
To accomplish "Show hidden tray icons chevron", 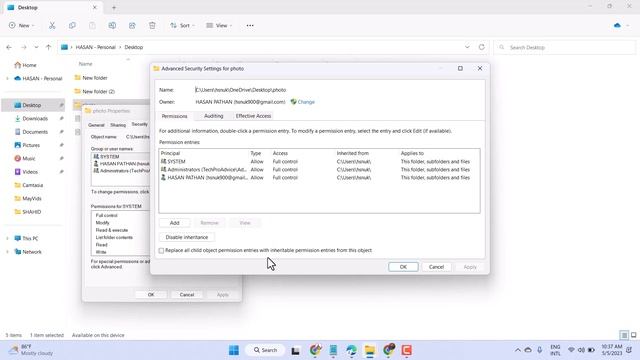I will [518, 350].
